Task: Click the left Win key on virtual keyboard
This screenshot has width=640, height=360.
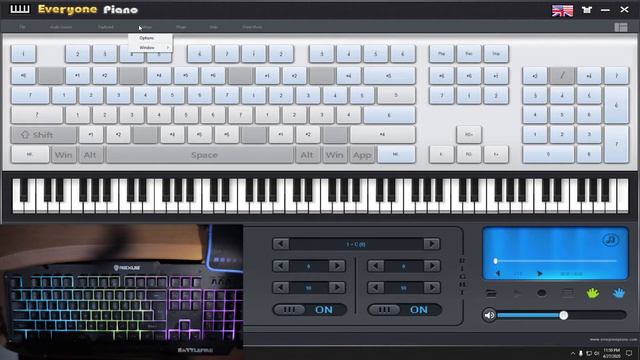Action: coord(63,155)
